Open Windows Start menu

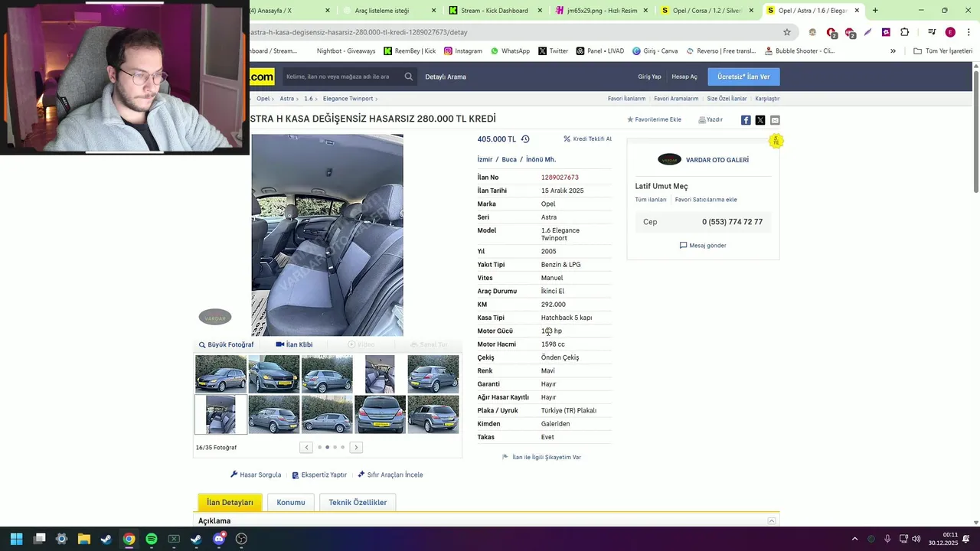click(x=17, y=539)
